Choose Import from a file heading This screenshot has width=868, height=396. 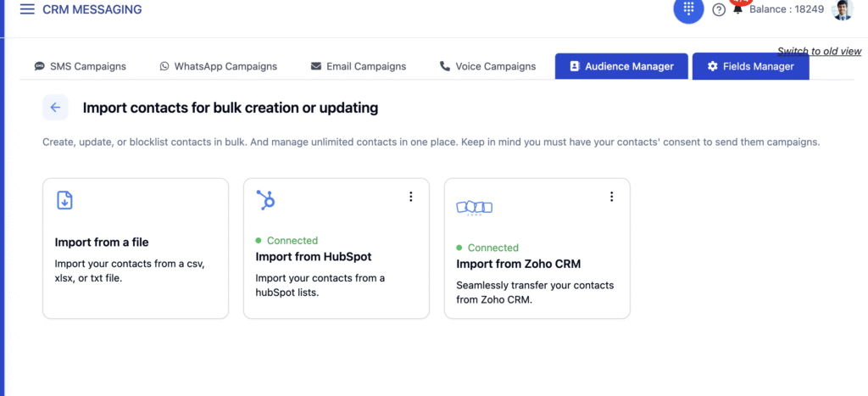click(102, 242)
